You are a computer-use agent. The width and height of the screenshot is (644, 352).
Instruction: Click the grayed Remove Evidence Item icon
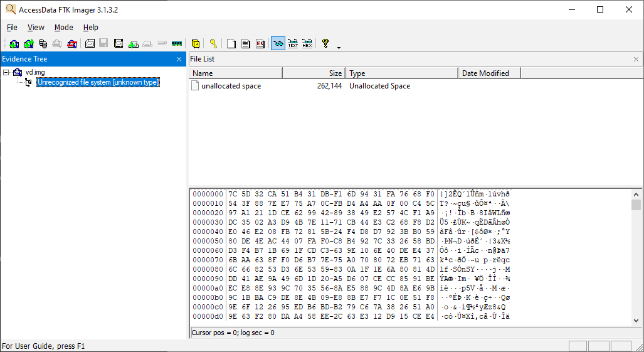pyautogui.click(x=57, y=43)
